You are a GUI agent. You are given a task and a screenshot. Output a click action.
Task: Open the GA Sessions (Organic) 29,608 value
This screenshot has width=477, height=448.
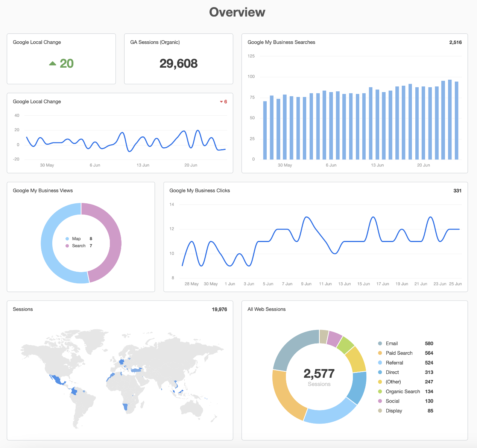tap(178, 64)
